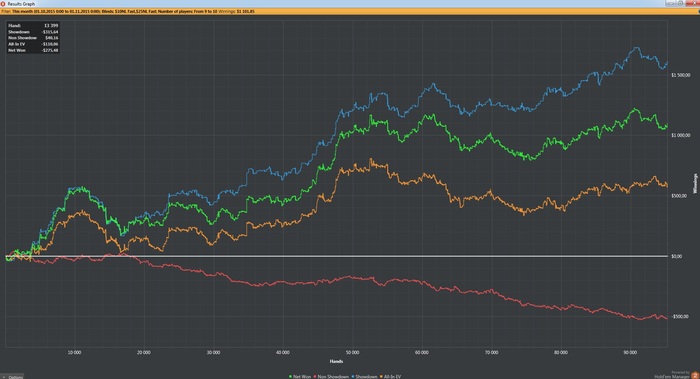
Task: Click the $0,00 axis label
Action: pos(676,256)
